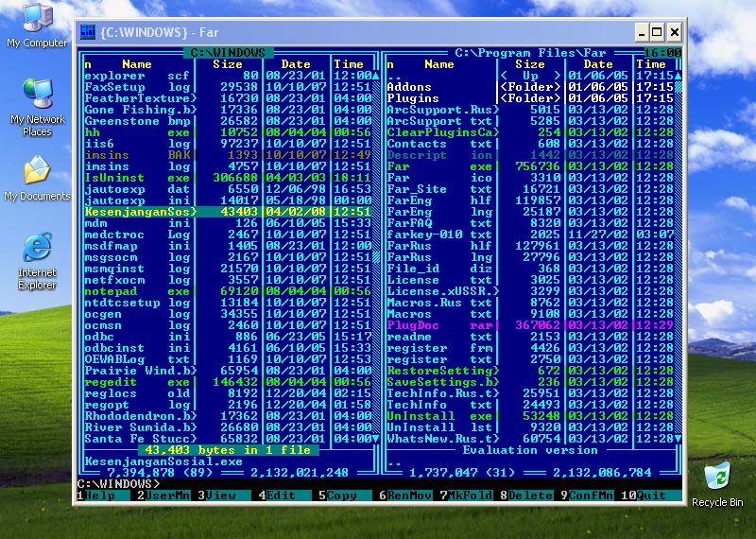The image size is (756, 539).
Task: Select FaxSetup log in left panel
Action: coord(228,87)
